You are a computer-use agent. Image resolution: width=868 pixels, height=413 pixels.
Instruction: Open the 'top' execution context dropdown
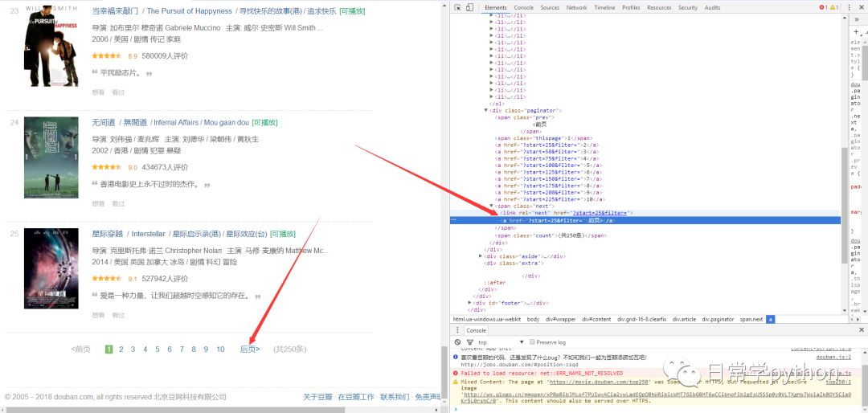pos(501,342)
